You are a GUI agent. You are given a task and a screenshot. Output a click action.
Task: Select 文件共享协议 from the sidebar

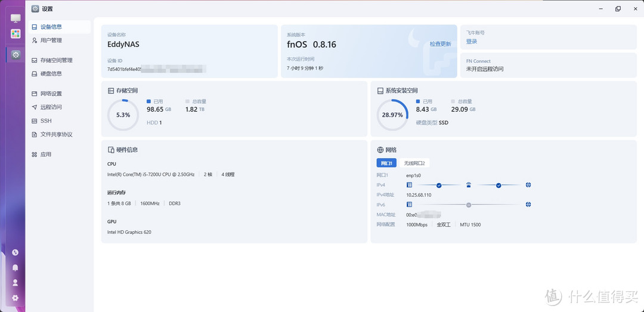(x=56, y=135)
